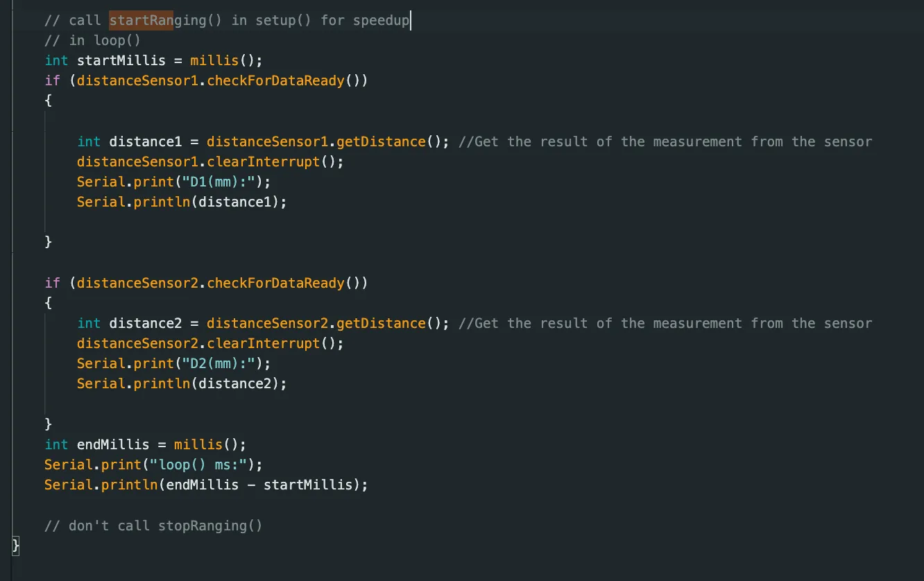Place cursor on the millis() call
The height and width of the screenshot is (581, 924).
click(x=215, y=60)
